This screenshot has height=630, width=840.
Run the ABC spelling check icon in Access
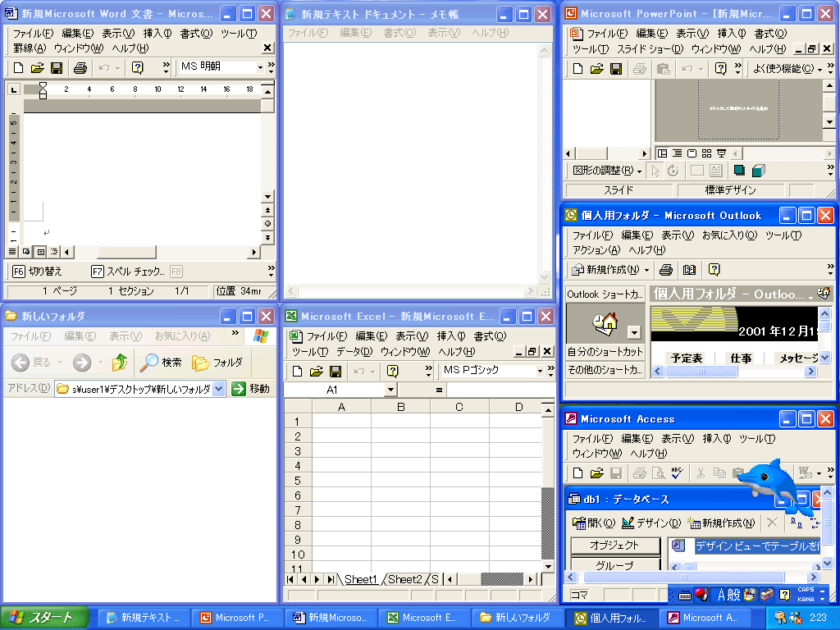pyautogui.click(x=677, y=472)
